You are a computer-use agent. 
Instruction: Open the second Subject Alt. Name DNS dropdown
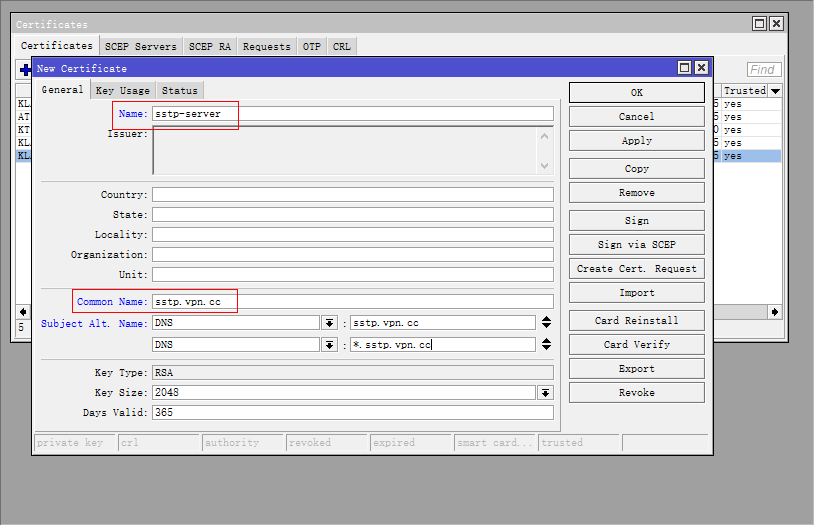click(329, 344)
